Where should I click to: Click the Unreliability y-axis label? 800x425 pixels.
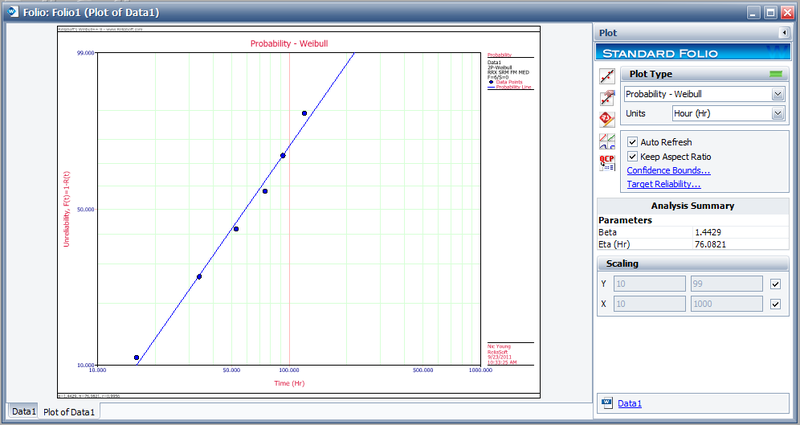pos(66,209)
